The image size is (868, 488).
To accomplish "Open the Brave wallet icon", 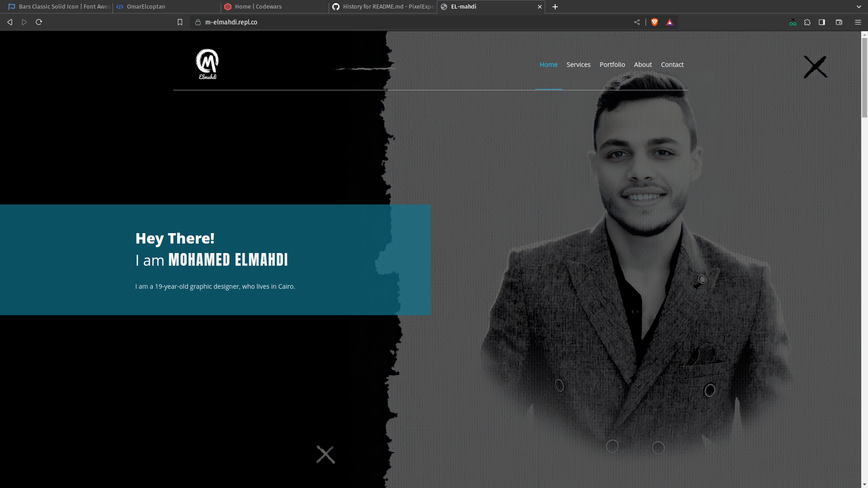I will pos(839,22).
